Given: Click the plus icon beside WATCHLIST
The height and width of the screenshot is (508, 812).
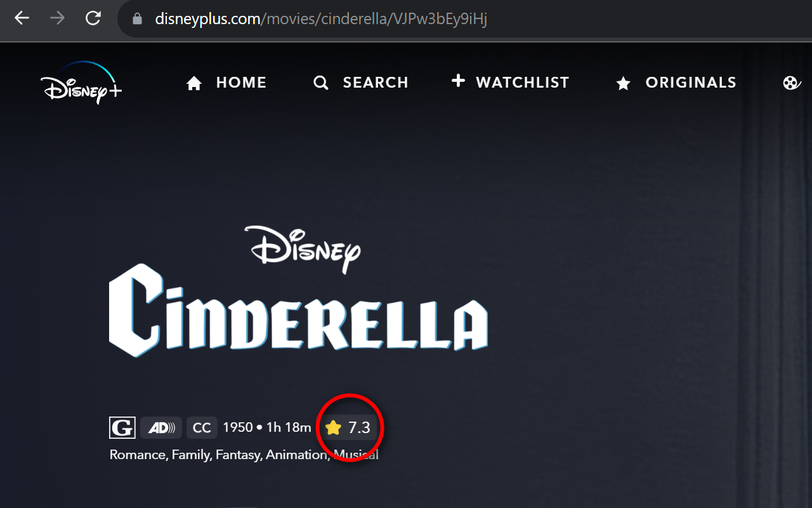Looking at the screenshot, I should tap(458, 81).
